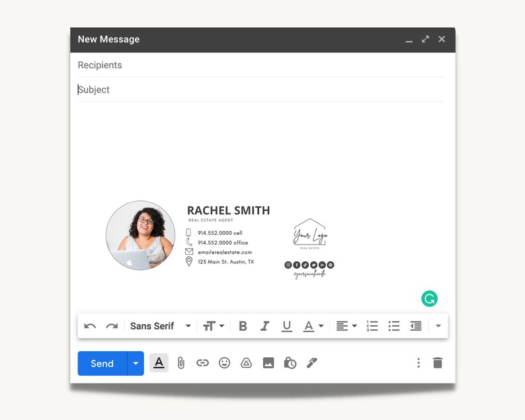Viewport: 525px width, 420px height.
Task: Apply a bulleted list
Action: click(x=394, y=326)
